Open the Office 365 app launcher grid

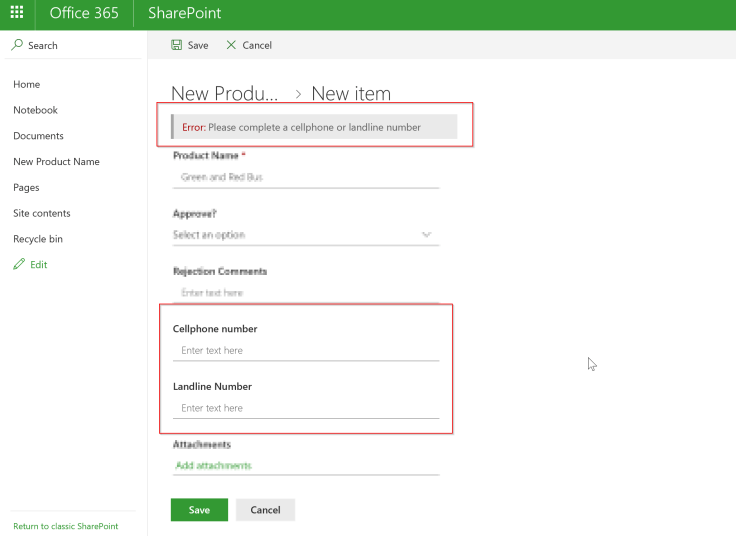17,14
